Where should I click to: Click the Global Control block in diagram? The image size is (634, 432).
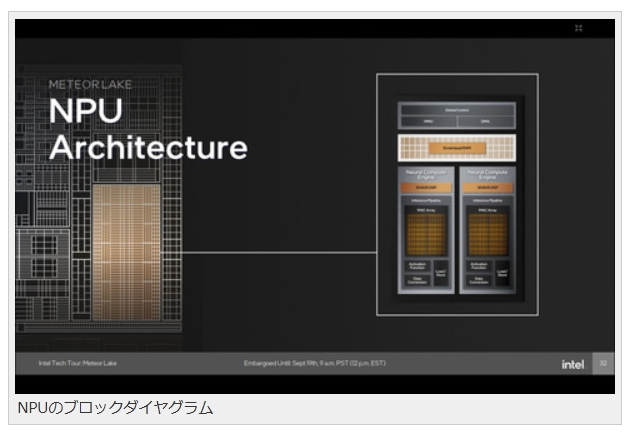456,108
